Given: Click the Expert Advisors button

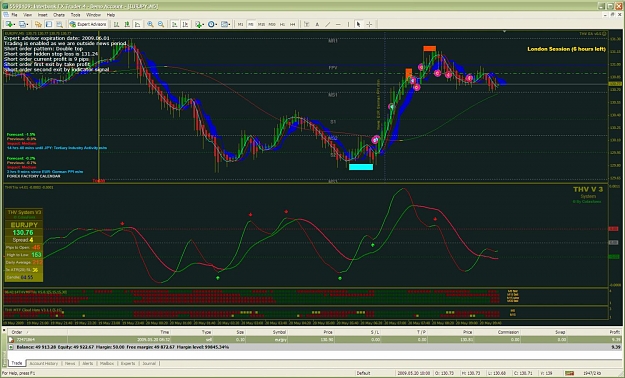Looking at the screenshot, I should 88,24.
